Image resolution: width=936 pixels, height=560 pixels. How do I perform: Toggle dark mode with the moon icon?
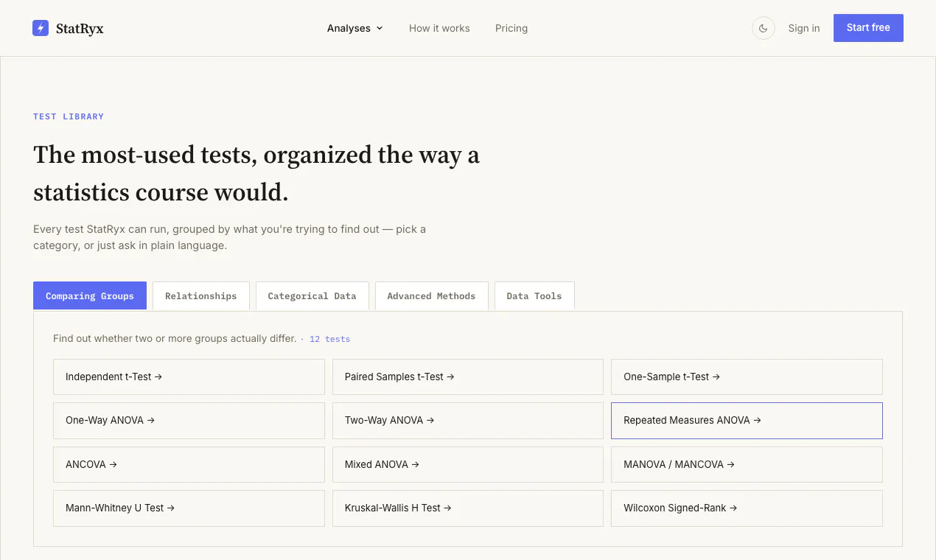coord(764,28)
